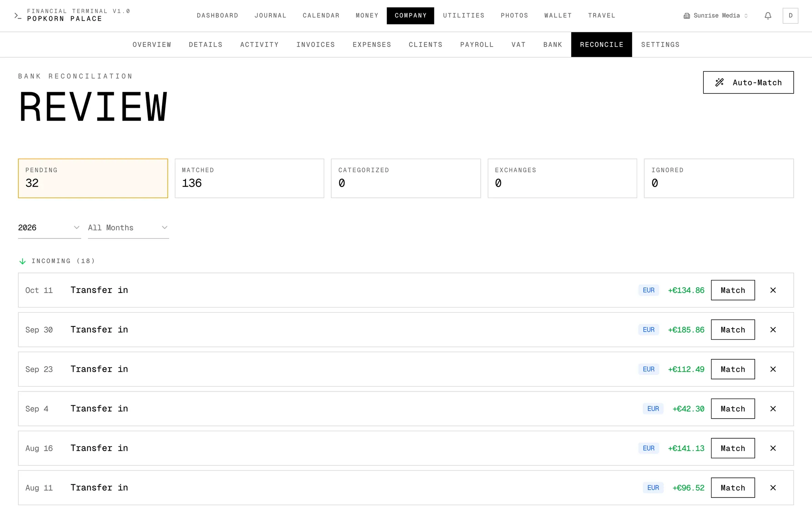
Task: Switch to the Payroll tab
Action: point(477,45)
